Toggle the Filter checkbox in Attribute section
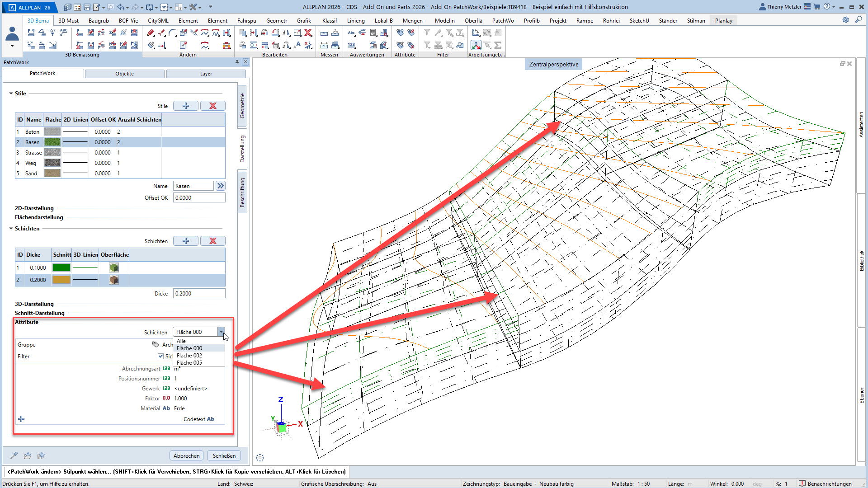 [160, 357]
